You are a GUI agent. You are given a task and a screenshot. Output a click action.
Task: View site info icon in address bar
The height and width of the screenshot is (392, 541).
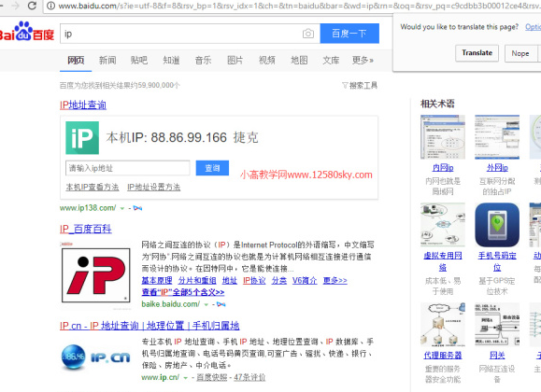click(50, 6)
